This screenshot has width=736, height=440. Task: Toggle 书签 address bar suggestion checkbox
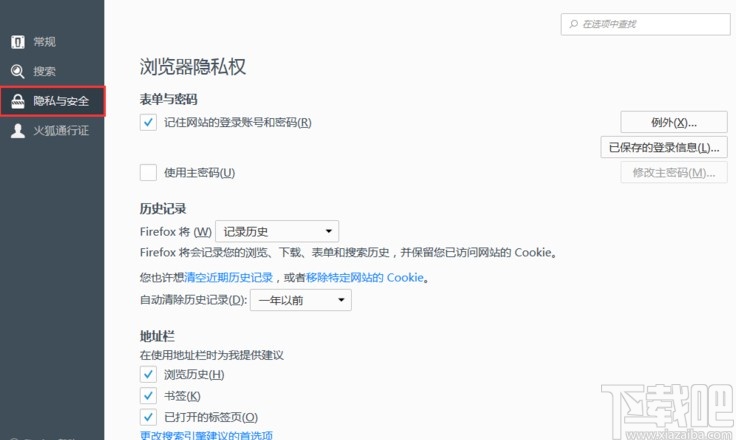[x=148, y=395]
